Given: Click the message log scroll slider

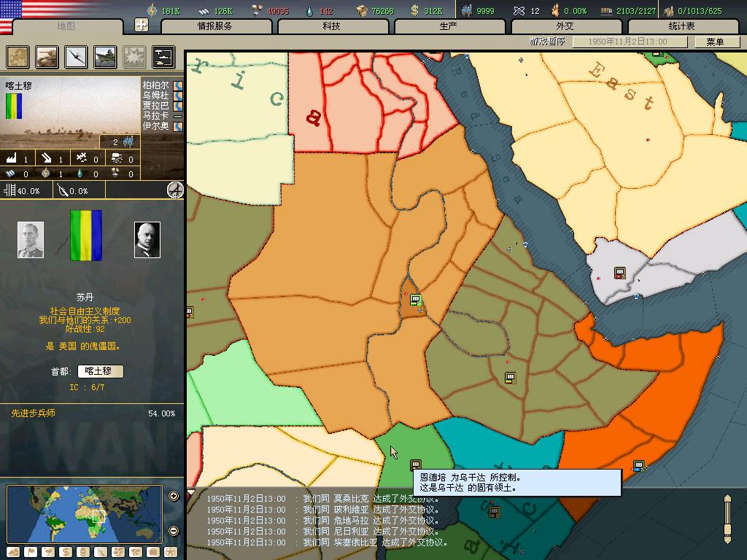Looking at the screenshot, I should (x=727, y=519).
